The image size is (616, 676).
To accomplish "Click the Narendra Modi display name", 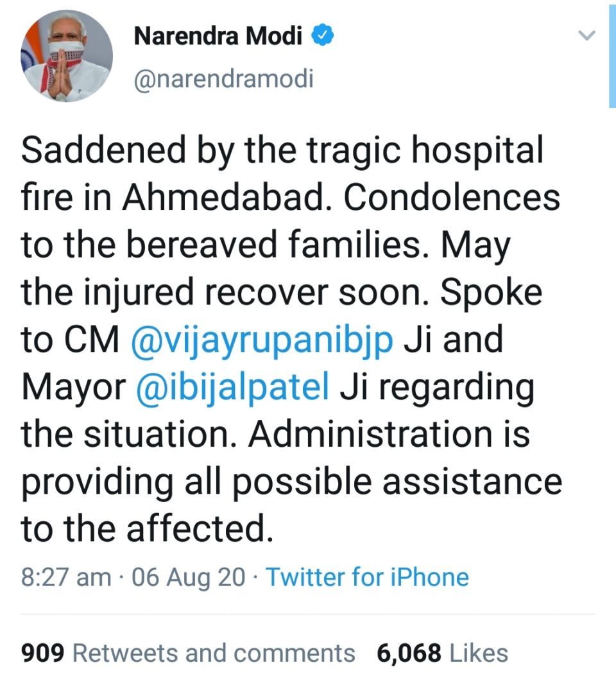I will click(218, 37).
